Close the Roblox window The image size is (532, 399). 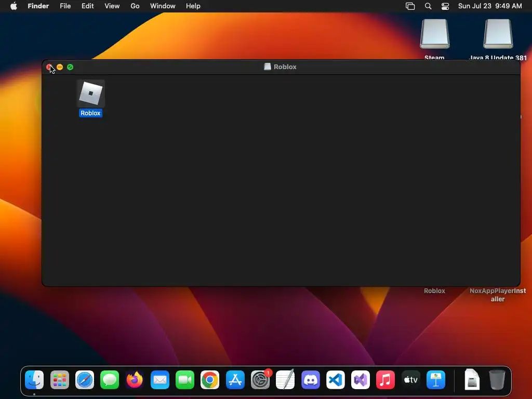tap(49, 67)
